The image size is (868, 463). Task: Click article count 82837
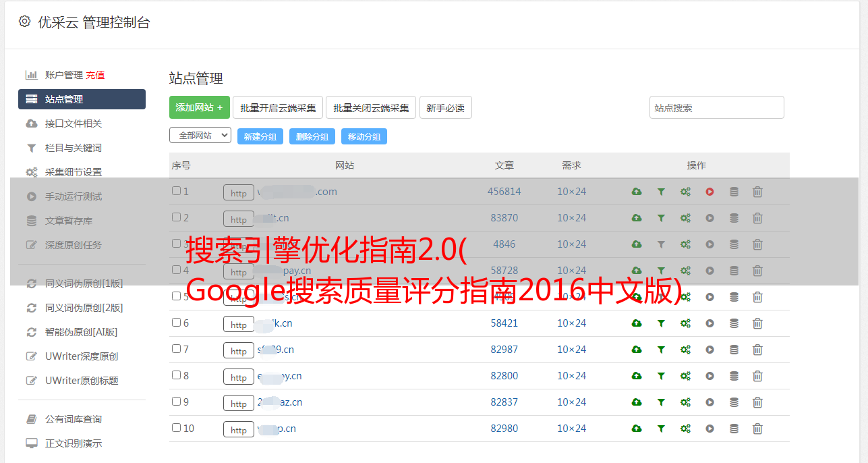pyautogui.click(x=504, y=402)
